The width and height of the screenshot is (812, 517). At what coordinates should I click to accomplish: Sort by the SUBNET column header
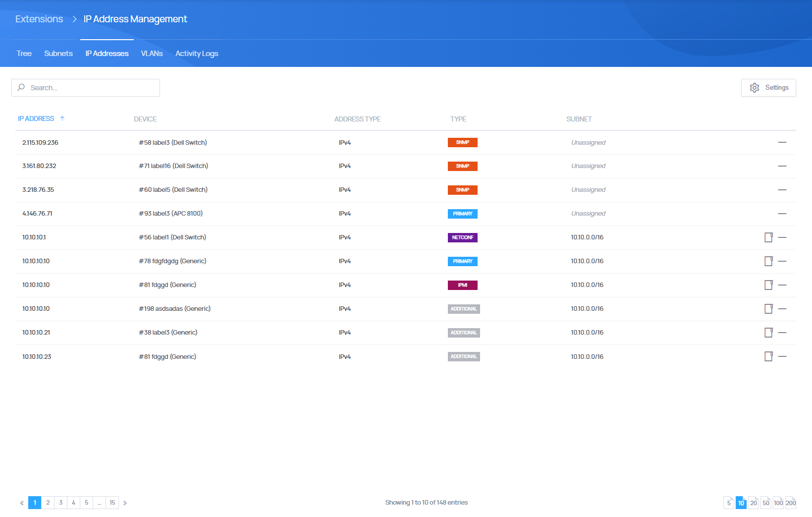point(579,119)
